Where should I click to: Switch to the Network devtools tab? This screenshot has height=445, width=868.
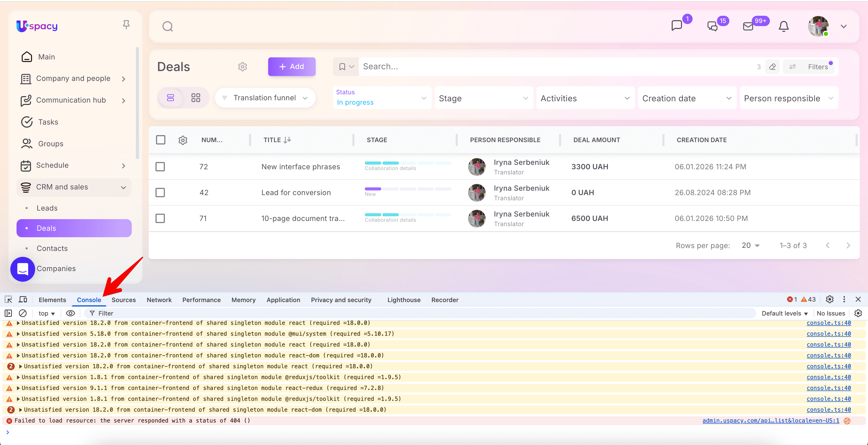[x=159, y=300]
